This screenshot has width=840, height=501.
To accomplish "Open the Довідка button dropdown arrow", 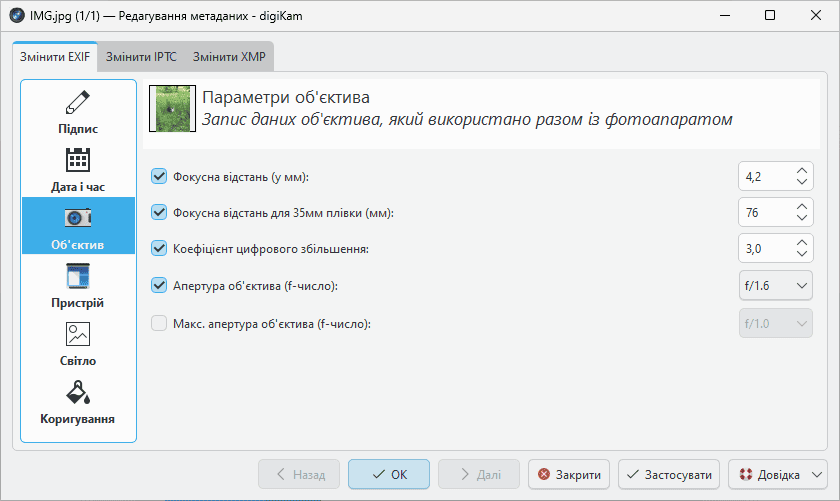I will (817, 475).
